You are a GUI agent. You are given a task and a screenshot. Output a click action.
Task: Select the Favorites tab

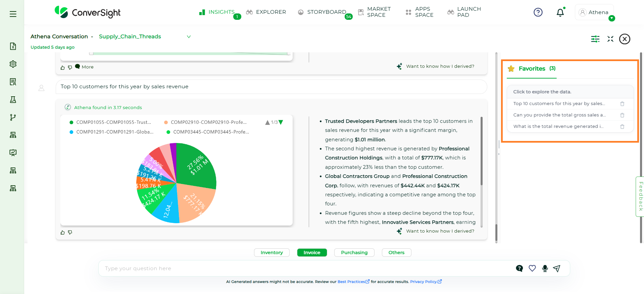[532, 69]
